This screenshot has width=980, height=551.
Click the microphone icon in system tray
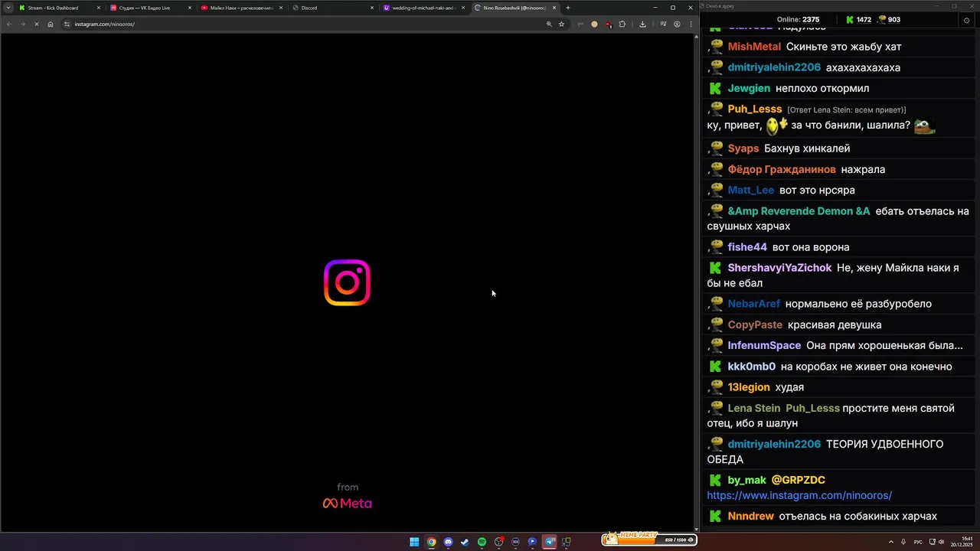[x=903, y=542]
